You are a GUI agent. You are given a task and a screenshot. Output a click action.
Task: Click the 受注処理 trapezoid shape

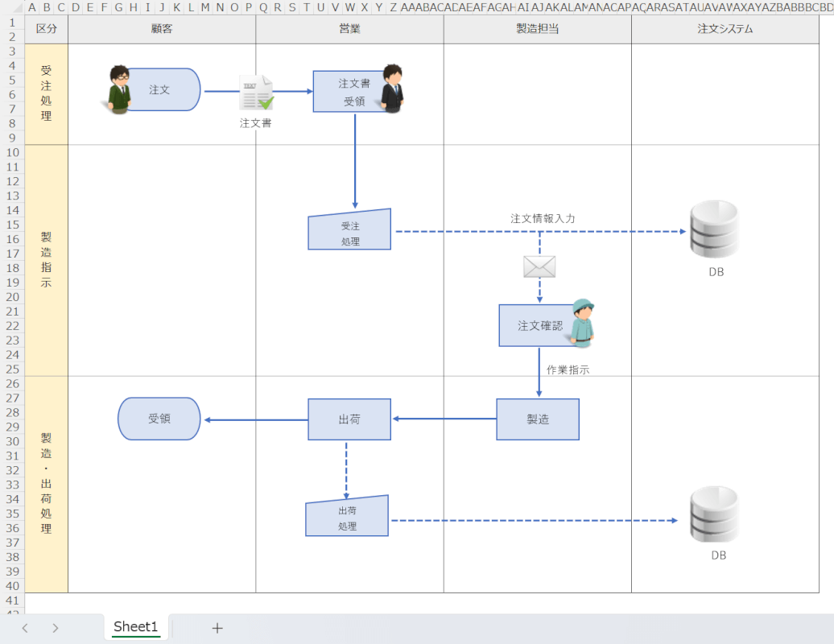click(349, 229)
